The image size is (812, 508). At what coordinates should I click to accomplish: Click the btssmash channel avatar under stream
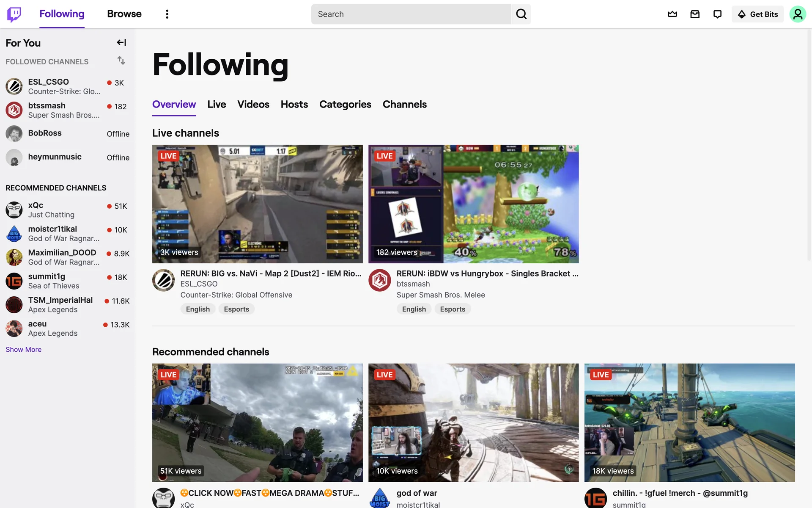coord(379,280)
